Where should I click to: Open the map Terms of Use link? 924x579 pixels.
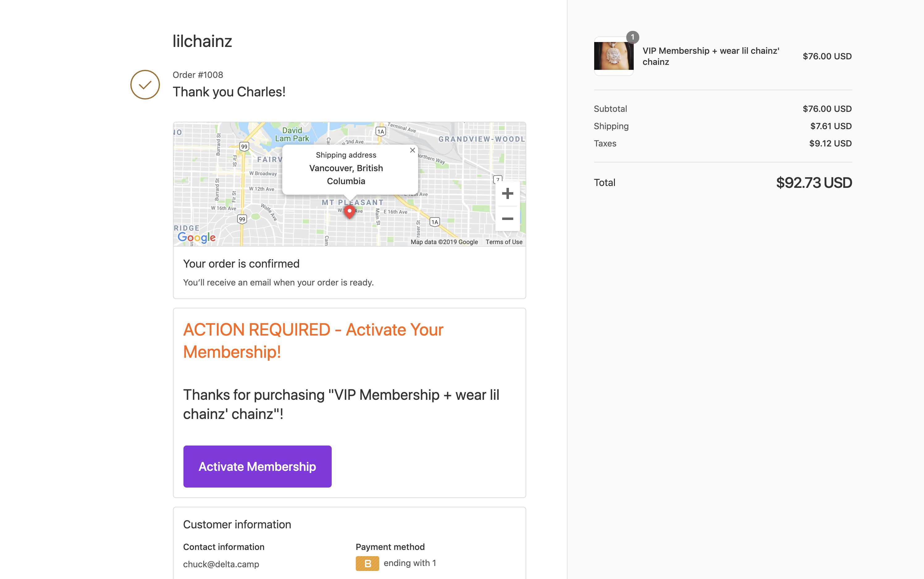(x=504, y=242)
